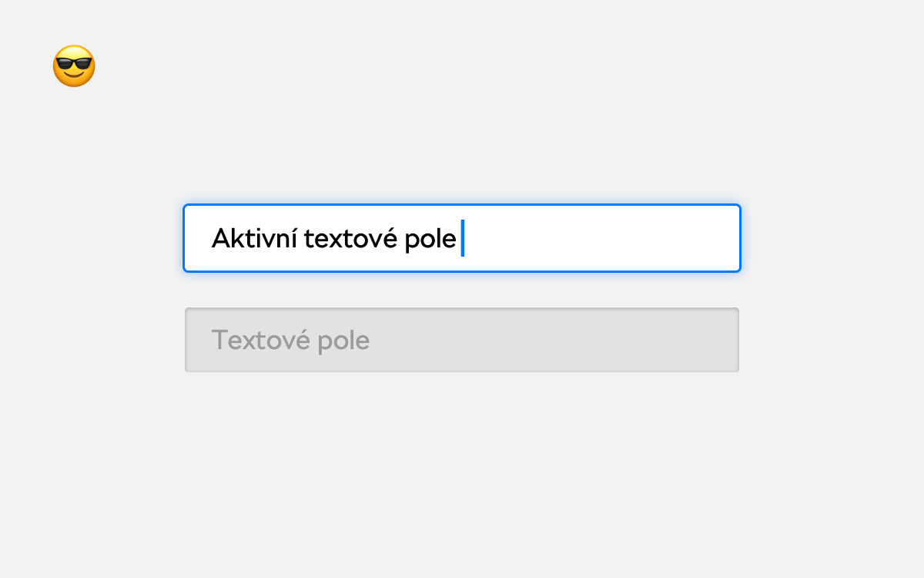
Task: Click the word "textové" in the active field
Action: point(351,239)
